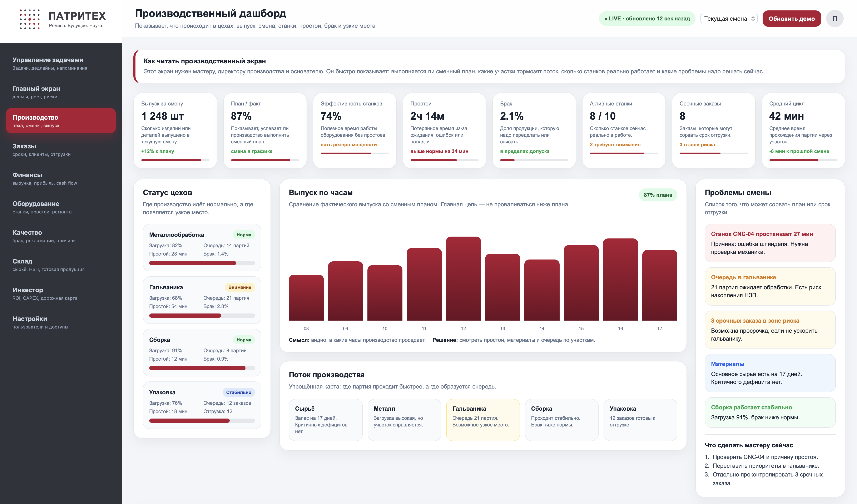Image resolution: width=857 pixels, height=504 pixels.
Task: Click the Металлообработка load progress bar
Action: click(202, 263)
